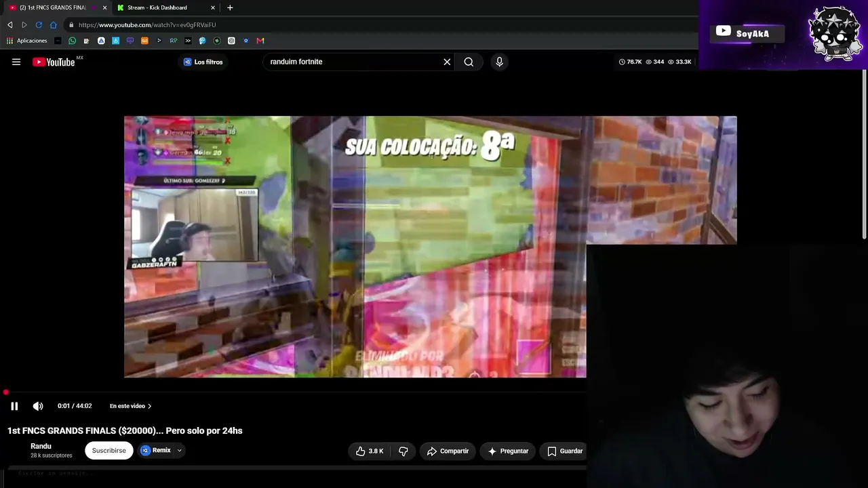Close the YouTube FNCS tab
868x488 pixels.
[x=104, y=7]
